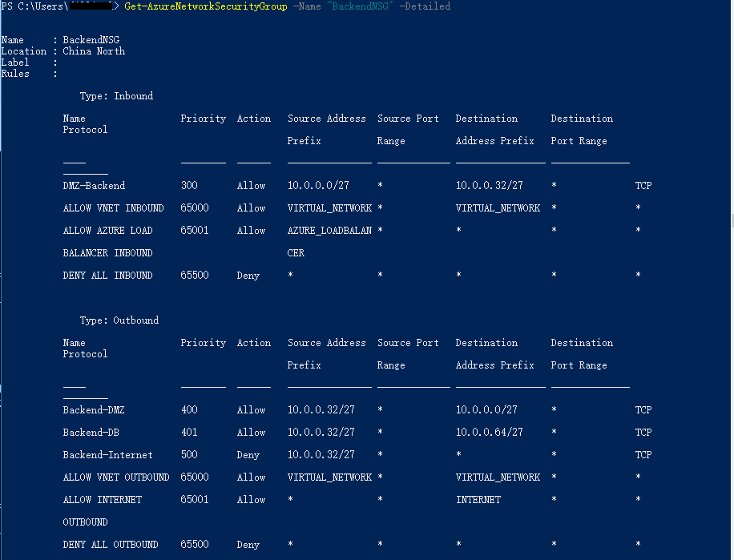
Task: Click the DENY ALL OUTBOUND rule name
Action: tap(111, 545)
